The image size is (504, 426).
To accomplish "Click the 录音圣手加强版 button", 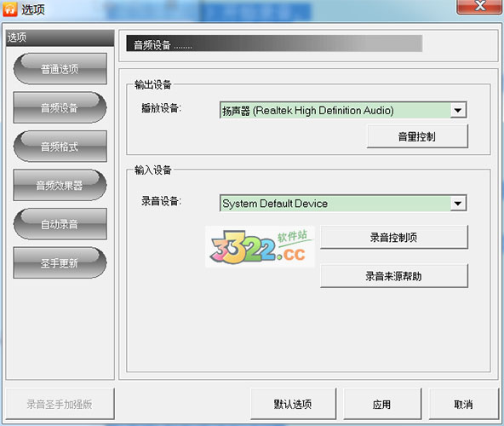I will click(x=60, y=404).
